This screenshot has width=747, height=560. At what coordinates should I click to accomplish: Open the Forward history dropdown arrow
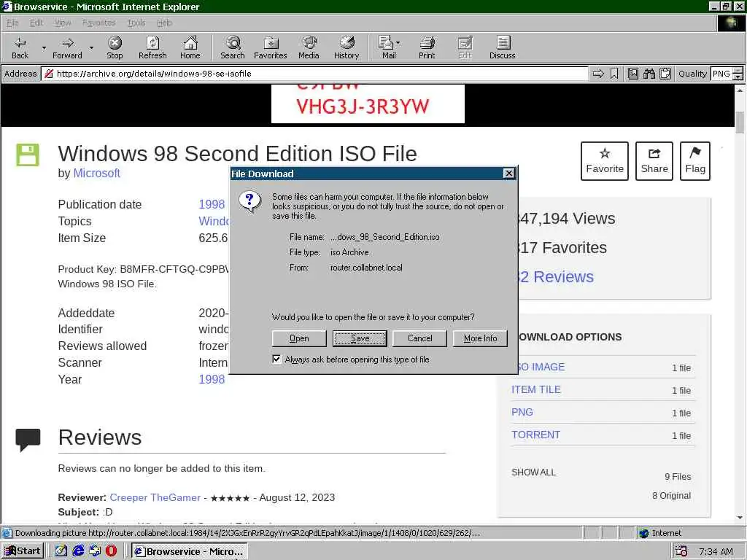[91, 47]
